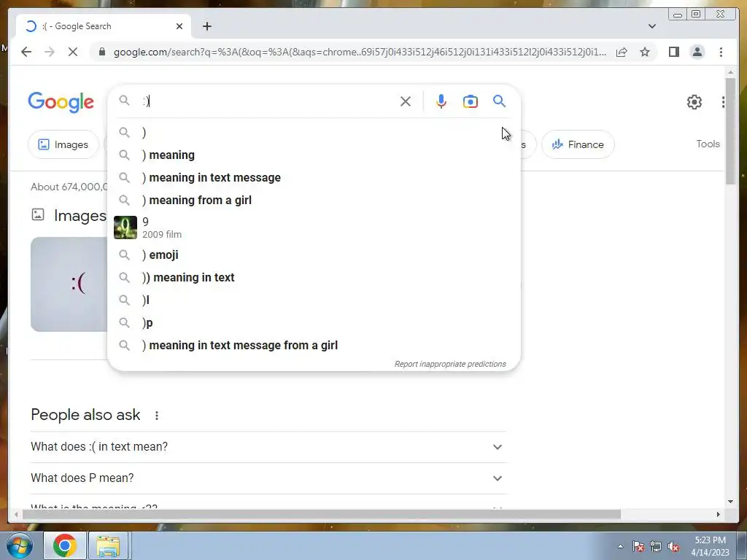Share this page from the address bar

[622, 52]
